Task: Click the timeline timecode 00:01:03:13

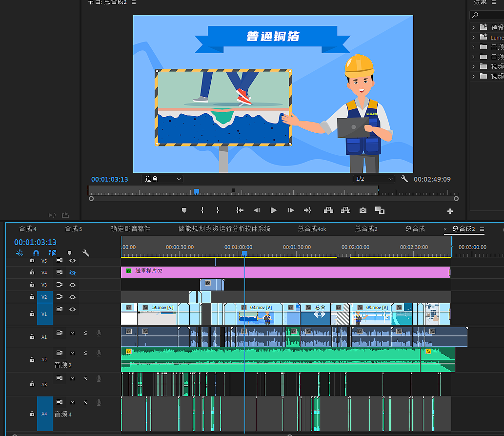Action: (35, 242)
